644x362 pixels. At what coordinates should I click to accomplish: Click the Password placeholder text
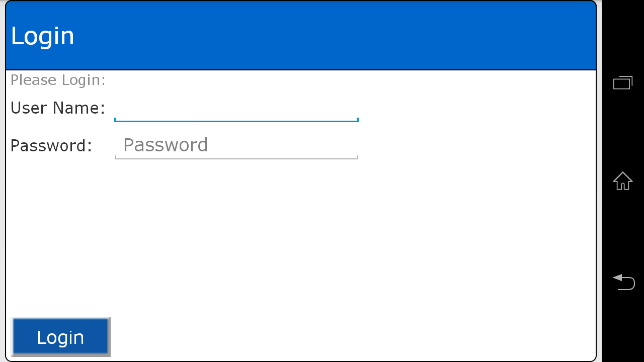(166, 145)
